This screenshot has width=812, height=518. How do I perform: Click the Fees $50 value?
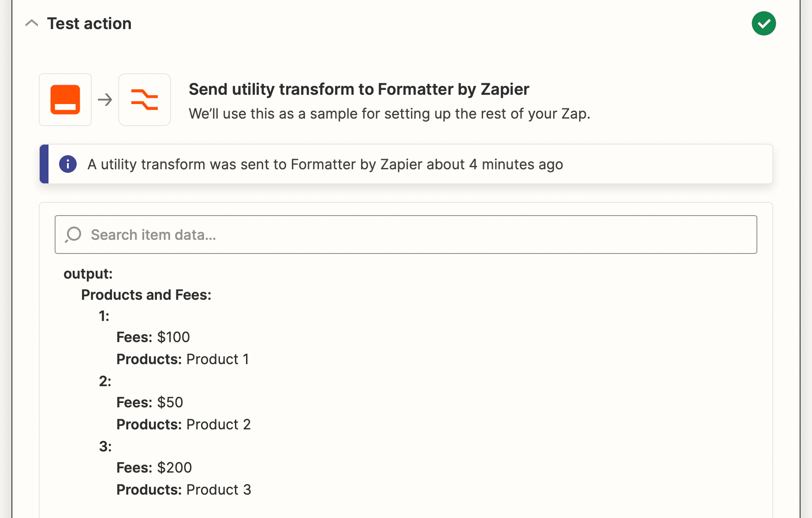click(170, 402)
